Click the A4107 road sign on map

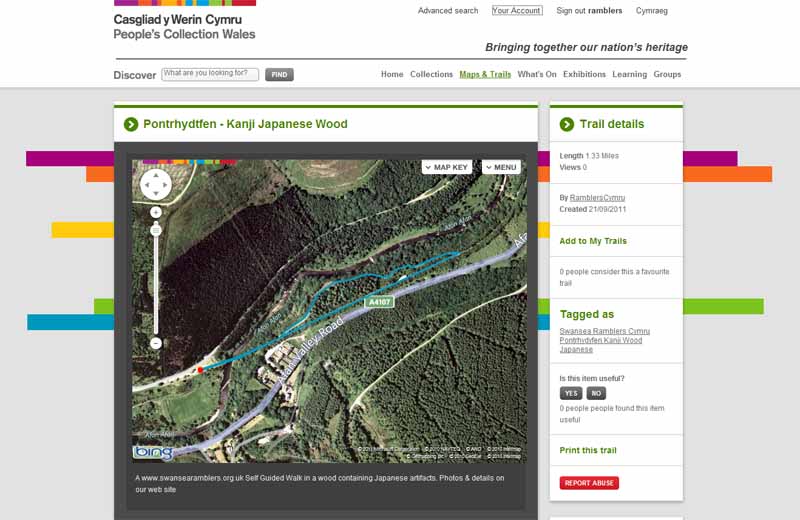[x=379, y=301]
